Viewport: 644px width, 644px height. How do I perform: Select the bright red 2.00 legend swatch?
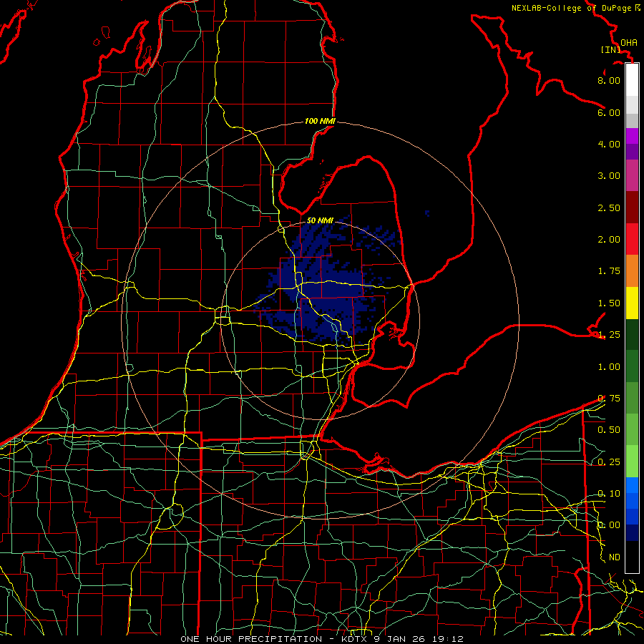(x=632, y=239)
